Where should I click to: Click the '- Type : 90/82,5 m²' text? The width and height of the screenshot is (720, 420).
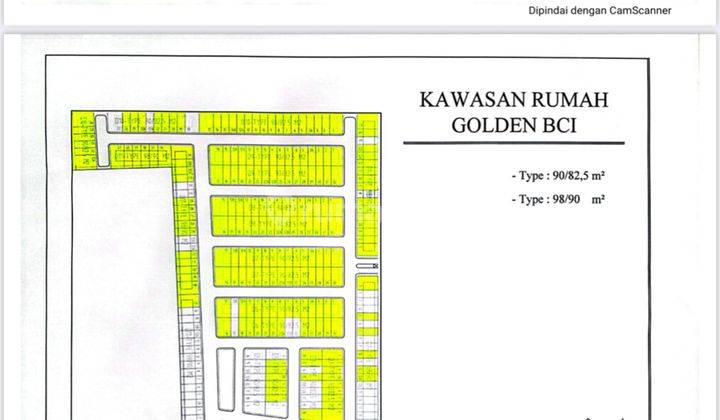(x=558, y=175)
